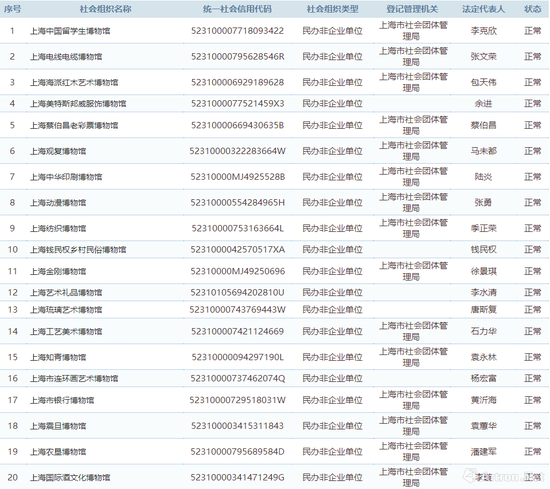Click row number 14 in 序号 column

point(13,331)
